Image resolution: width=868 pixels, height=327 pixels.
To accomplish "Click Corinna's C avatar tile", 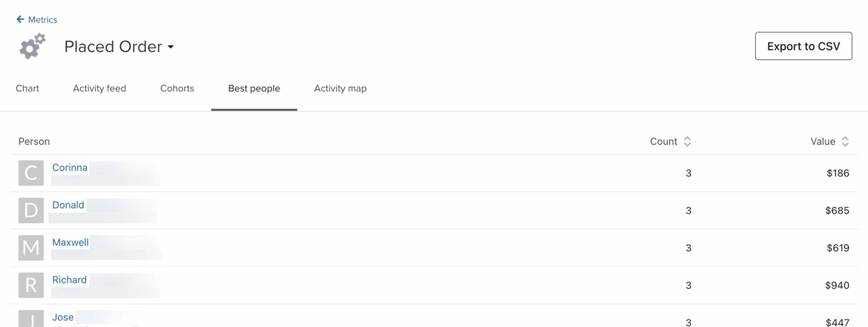I will click(31, 173).
